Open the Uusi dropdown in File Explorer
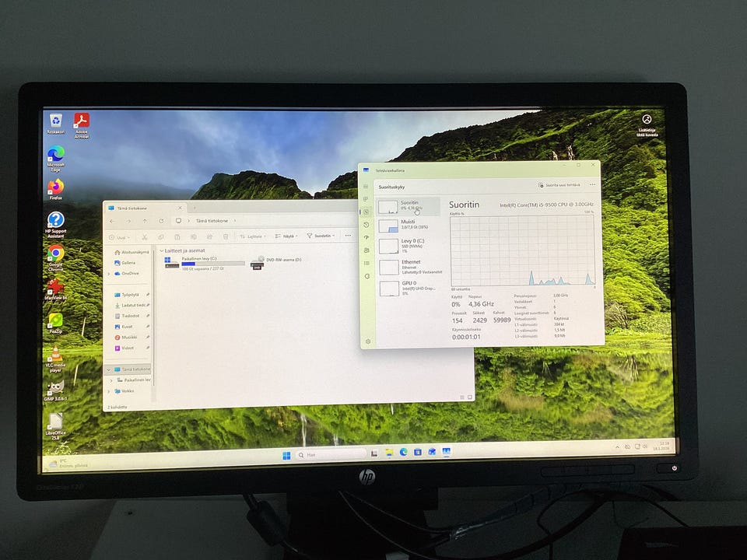747x560 pixels. 119,237
